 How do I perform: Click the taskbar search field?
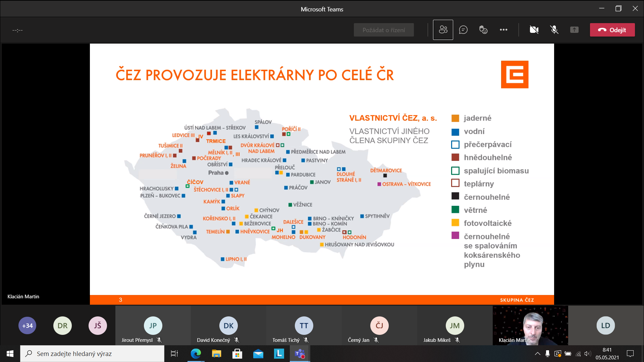(92, 354)
